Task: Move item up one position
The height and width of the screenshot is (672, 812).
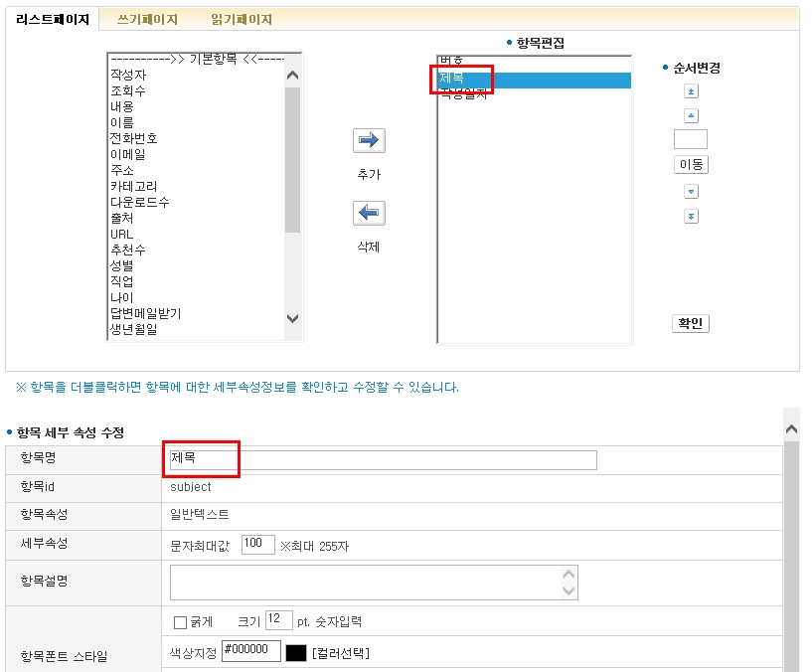Action: coord(691,115)
